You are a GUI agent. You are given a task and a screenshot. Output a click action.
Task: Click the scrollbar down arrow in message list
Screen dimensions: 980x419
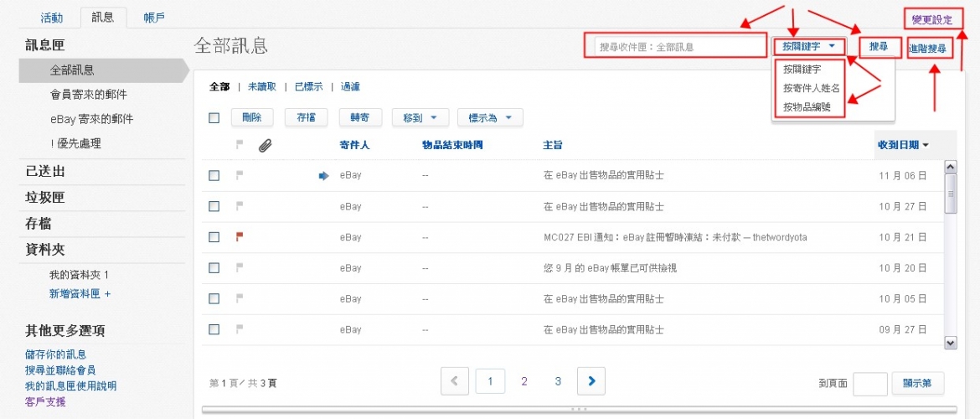951,342
